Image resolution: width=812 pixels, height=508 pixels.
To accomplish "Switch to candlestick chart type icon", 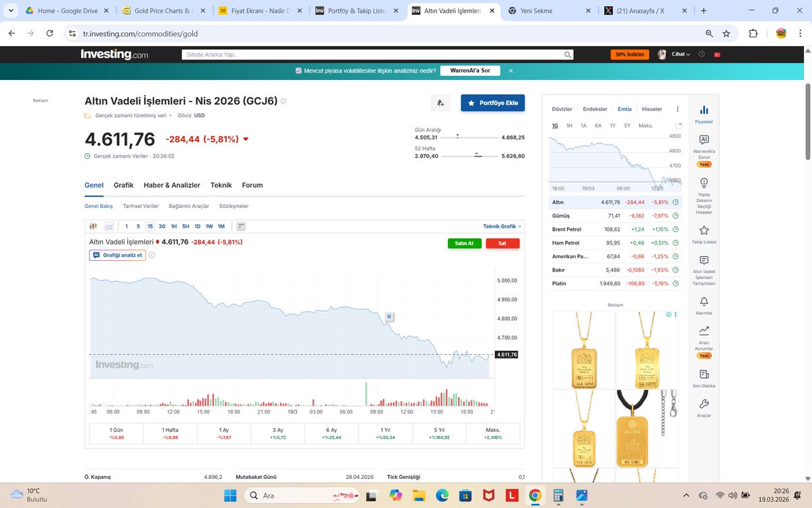I will [95, 226].
